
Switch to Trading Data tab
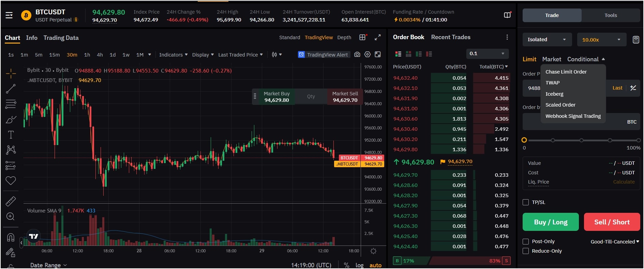click(61, 38)
